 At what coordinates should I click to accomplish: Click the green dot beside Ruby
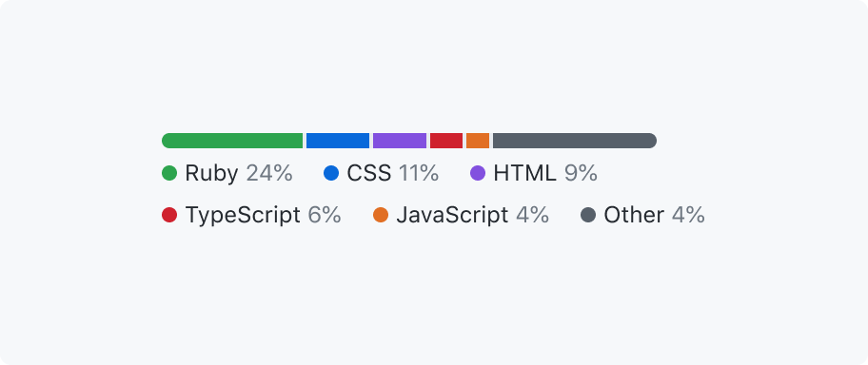pyautogui.click(x=169, y=173)
